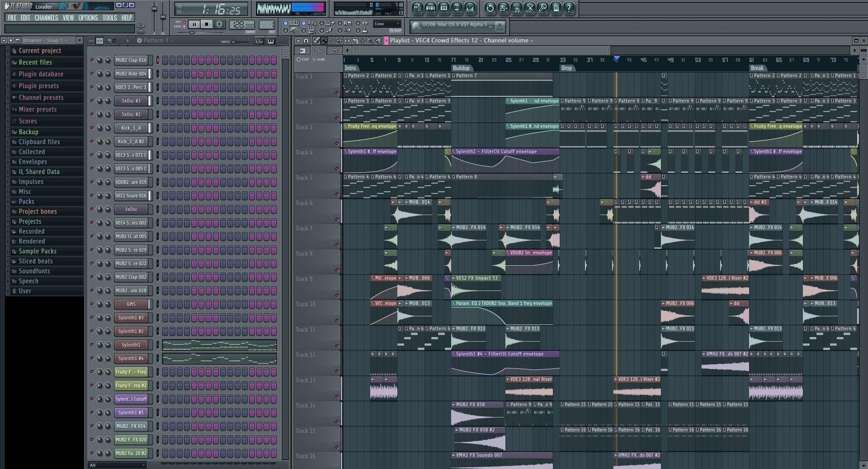Viewport: 868px width, 469px height.
Task: Toggle wait for input before recording
Action: click(x=304, y=30)
